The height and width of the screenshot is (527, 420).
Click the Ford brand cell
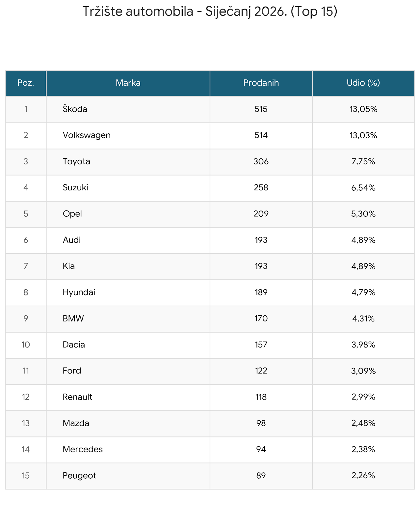pyautogui.click(x=72, y=371)
